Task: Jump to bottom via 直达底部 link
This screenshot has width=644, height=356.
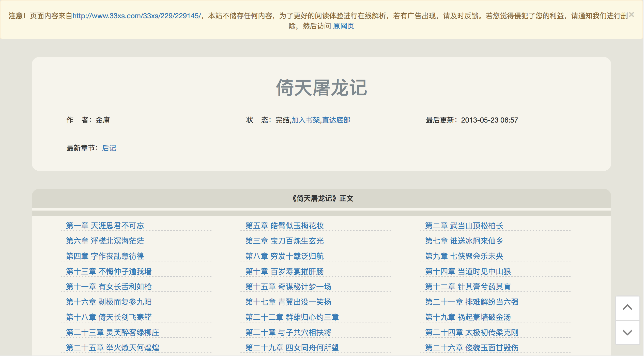Action: point(336,120)
